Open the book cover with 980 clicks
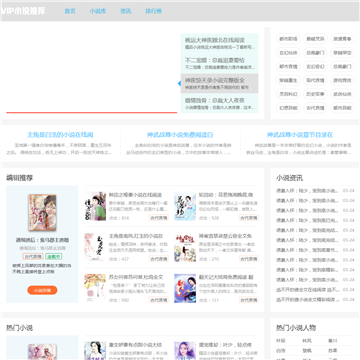 pos(95,288)
